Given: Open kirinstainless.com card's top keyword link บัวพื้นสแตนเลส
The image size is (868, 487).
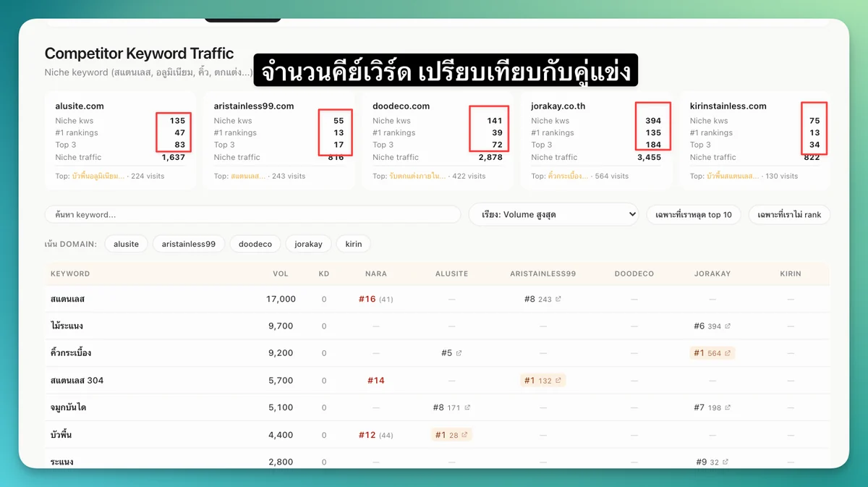Looking at the screenshot, I should (x=733, y=176).
